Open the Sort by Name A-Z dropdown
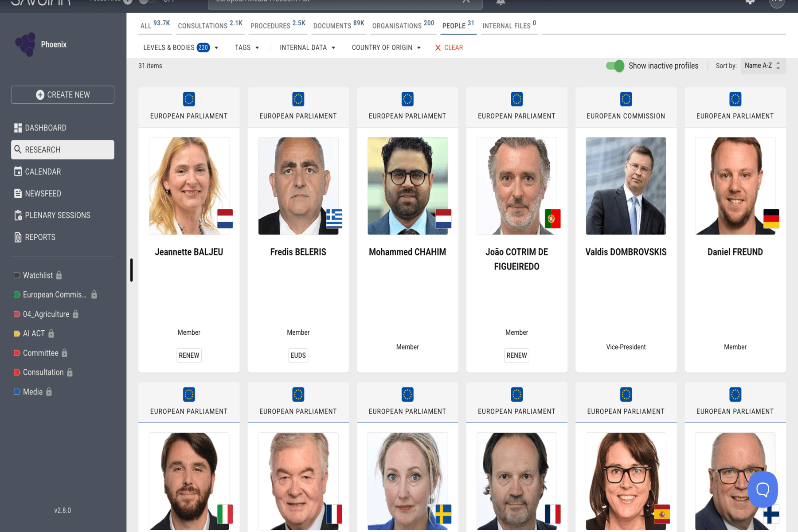 pos(763,66)
